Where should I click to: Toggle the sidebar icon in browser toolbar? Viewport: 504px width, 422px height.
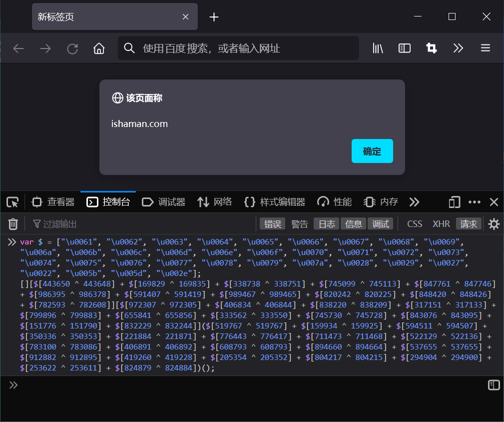405,48
